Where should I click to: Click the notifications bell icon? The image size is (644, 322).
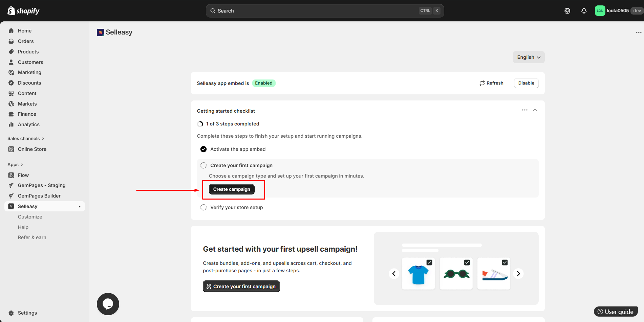pos(584,11)
